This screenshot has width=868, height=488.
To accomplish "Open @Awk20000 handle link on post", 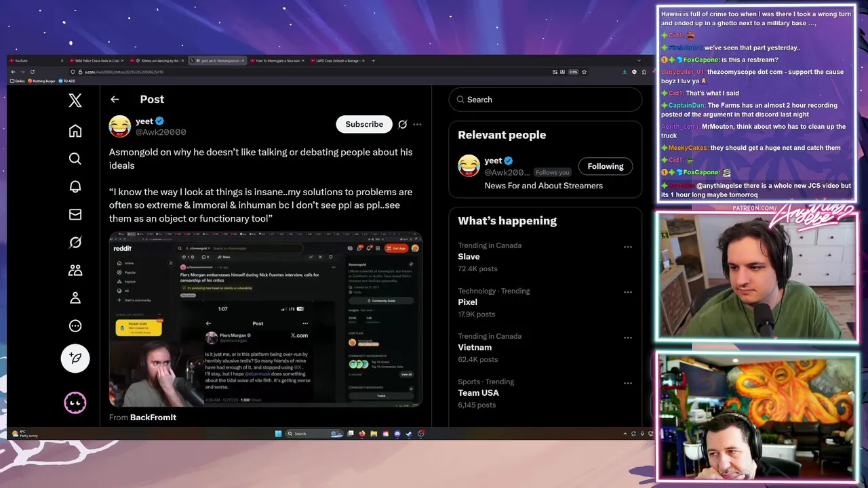I will pyautogui.click(x=161, y=132).
